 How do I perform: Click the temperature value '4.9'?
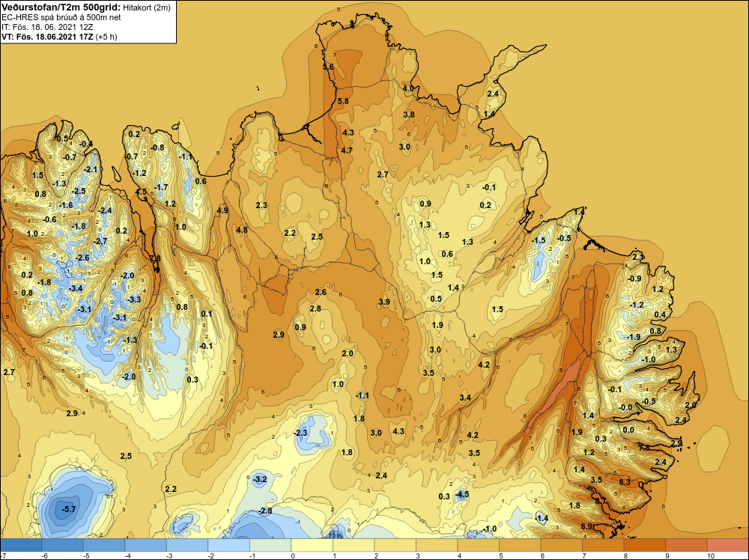[222, 210]
